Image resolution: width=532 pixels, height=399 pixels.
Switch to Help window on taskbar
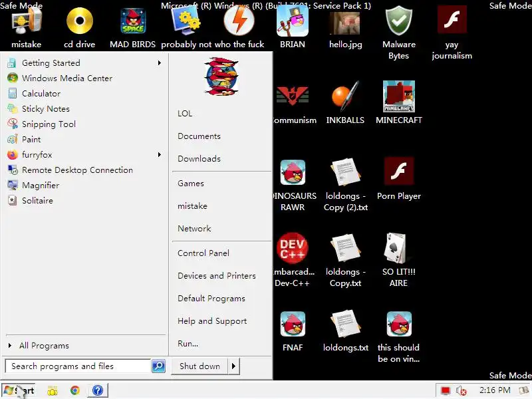point(98,390)
